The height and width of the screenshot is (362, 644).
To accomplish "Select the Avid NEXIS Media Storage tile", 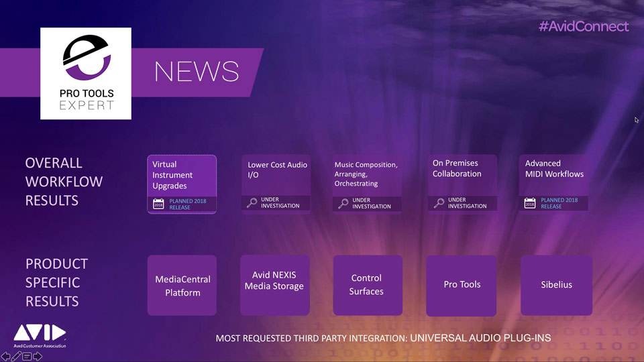I will pos(275,286).
